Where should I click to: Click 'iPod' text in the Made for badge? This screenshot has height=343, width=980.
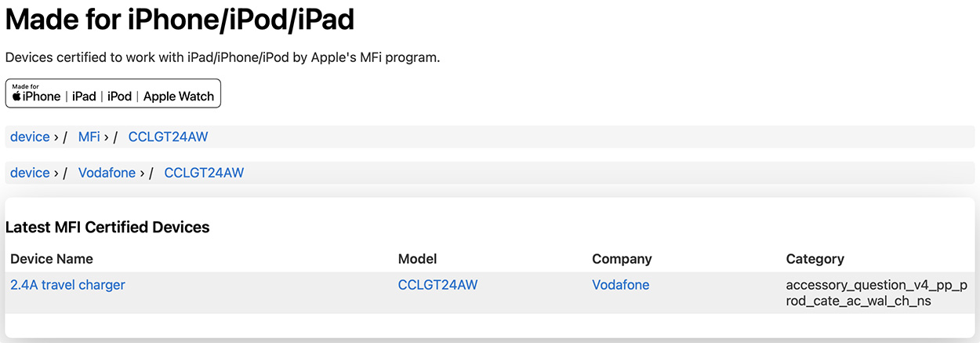point(119,97)
